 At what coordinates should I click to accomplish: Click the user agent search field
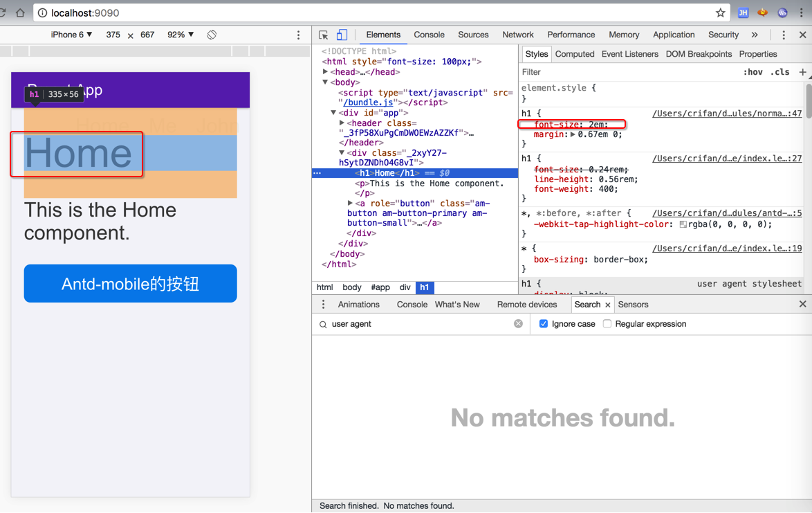pyautogui.click(x=421, y=324)
